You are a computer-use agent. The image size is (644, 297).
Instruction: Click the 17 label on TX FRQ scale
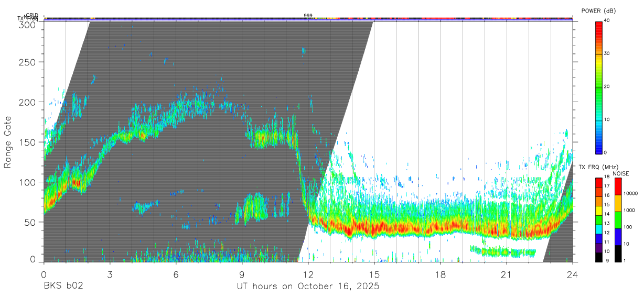tap(608, 186)
